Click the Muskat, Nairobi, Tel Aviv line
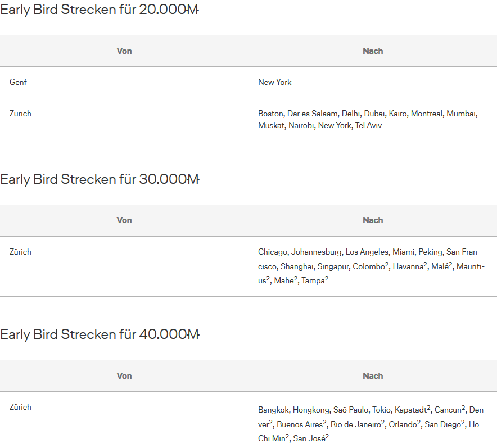 [x=320, y=125]
